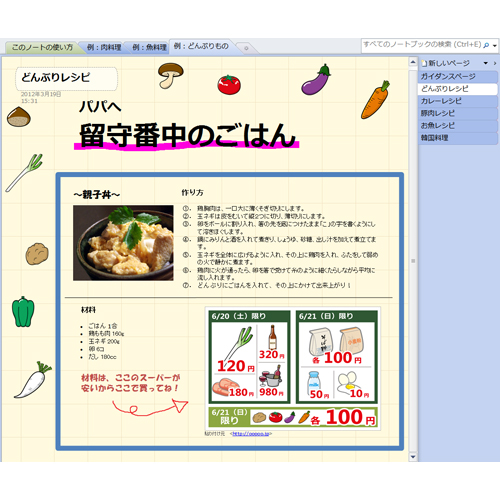Switch to the 例：魚料理 tab
Viewport: 500px width, 500px height.
pos(149,47)
